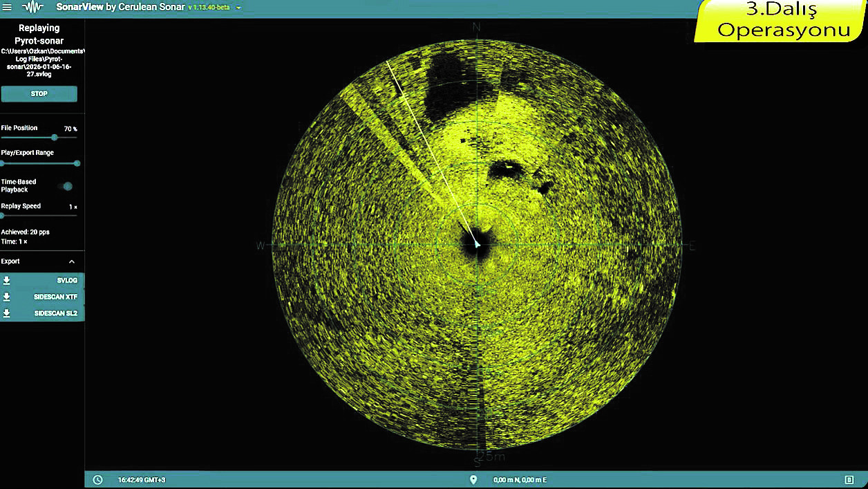
Task: Click the timestamp 16:42:49 GMT+3
Action: [142, 480]
